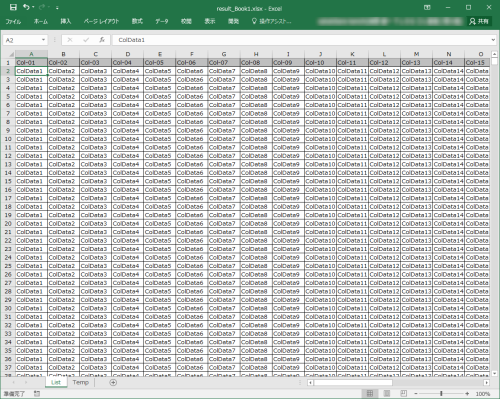Switch to Page Layout view icon
Screen dimensions: 500x399
pos(387,394)
